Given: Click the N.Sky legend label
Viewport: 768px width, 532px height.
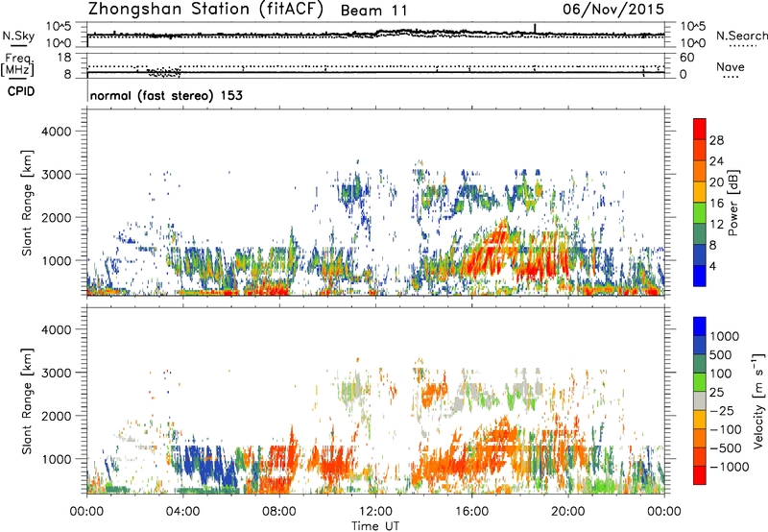Looking at the screenshot, I should (x=18, y=36).
